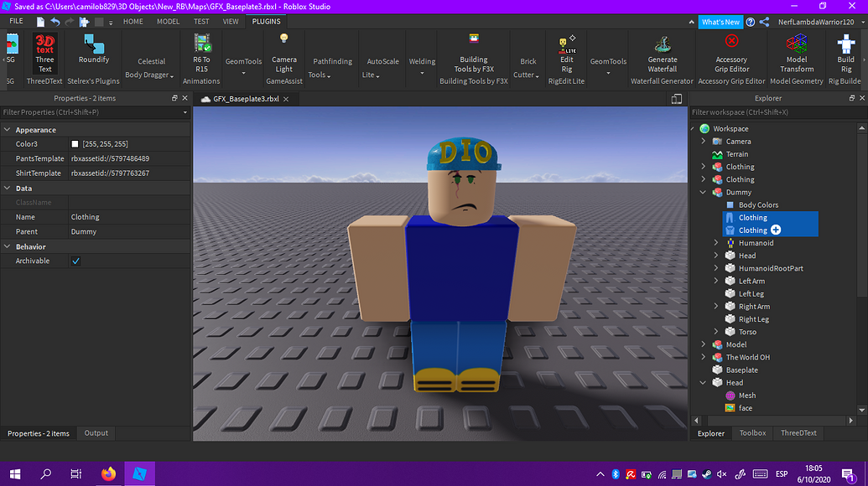The width and height of the screenshot is (868, 486).
Task: Switch to the MODEL ribbon tab
Action: pos(168,22)
